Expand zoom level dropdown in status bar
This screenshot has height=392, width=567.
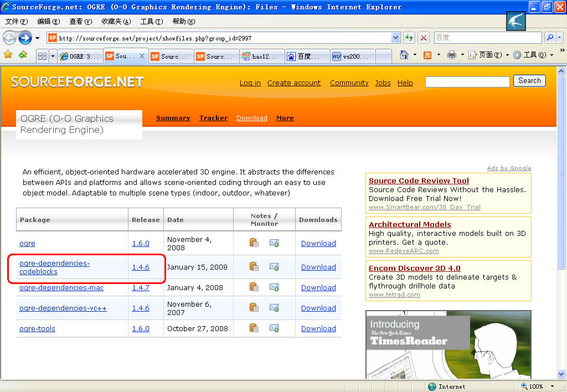click(x=552, y=386)
